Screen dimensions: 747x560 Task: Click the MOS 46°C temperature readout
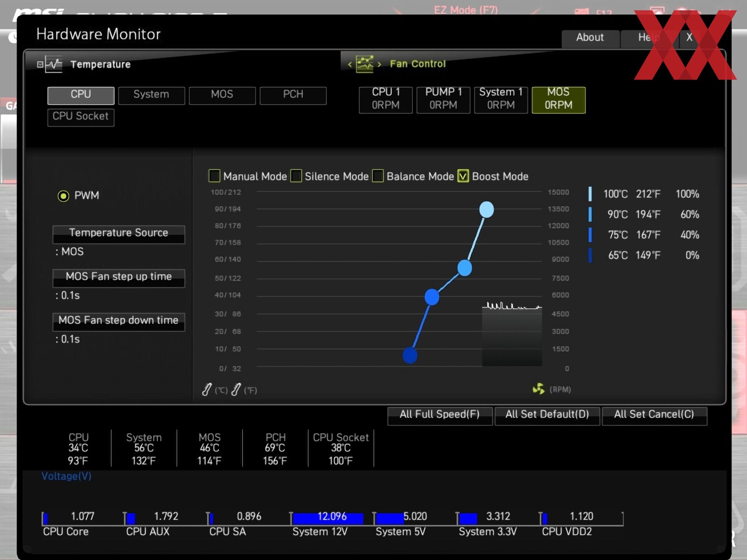click(209, 448)
